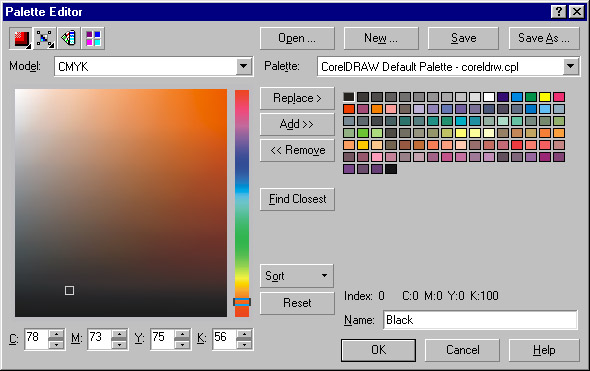Screen dimensions: 590x371
Task: Click the Save button
Action: (463, 38)
